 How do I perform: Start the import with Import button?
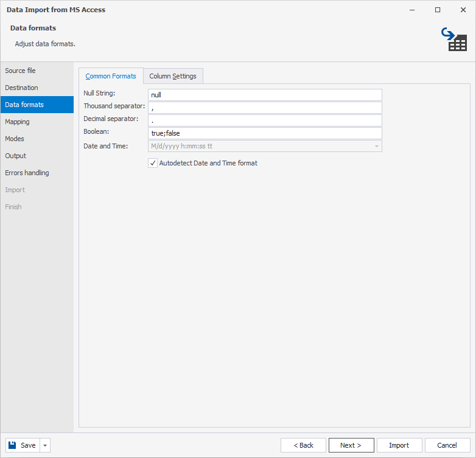(399, 445)
